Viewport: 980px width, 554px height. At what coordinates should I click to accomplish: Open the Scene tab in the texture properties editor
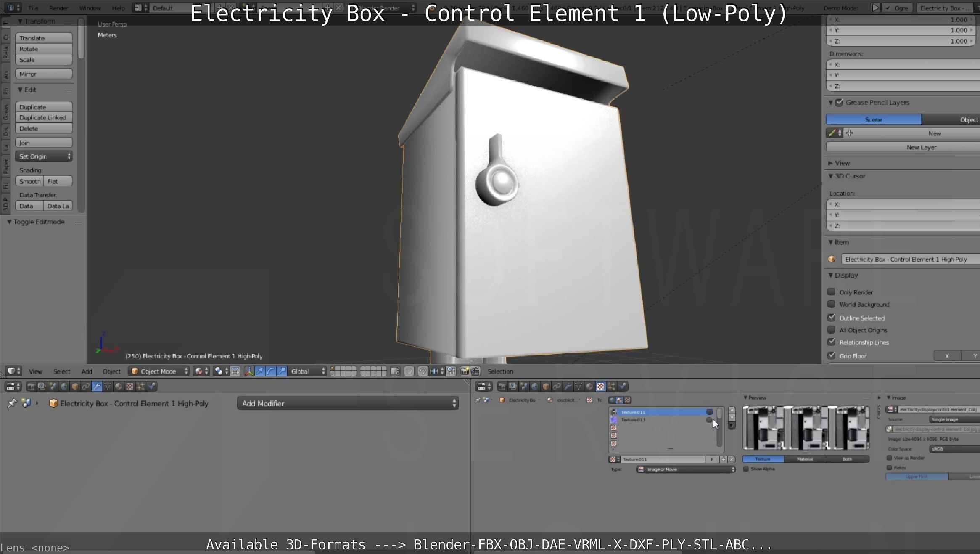pyautogui.click(x=524, y=386)
